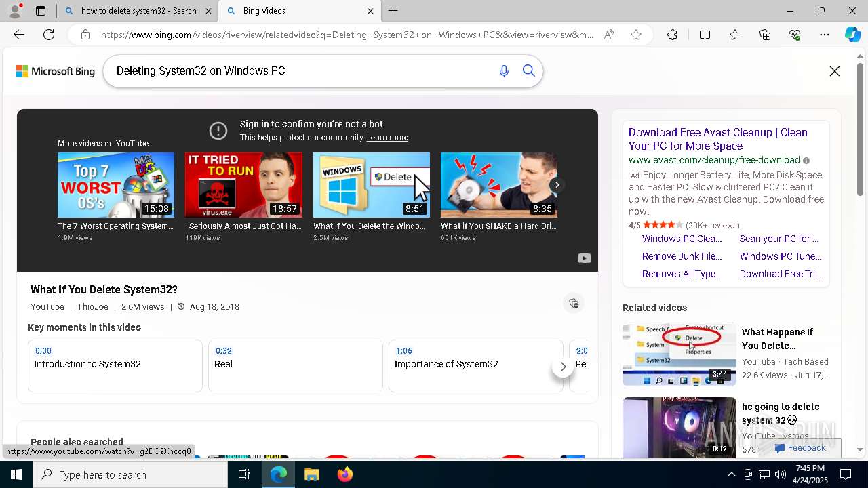This screenshot has height=488, width=868.
Task: Open ad info icon beside avast URL
Action: (806, 161)
